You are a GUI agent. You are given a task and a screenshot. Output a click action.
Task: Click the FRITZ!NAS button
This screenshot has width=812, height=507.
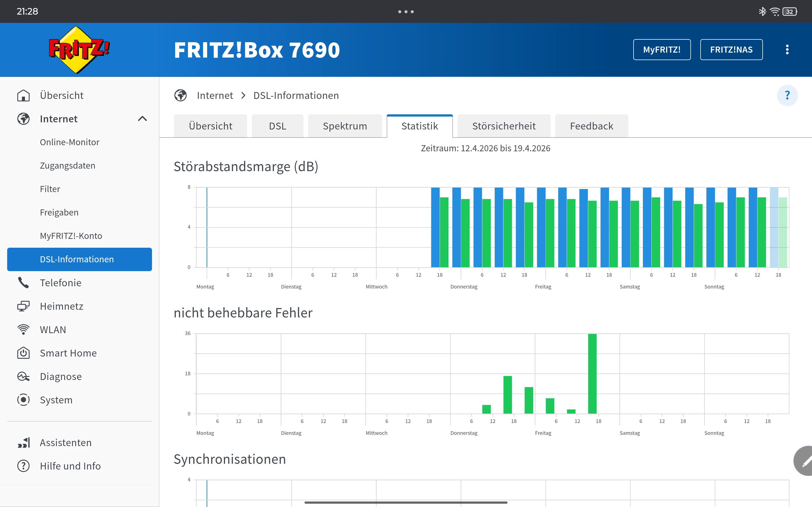click(x=731, y=50)
